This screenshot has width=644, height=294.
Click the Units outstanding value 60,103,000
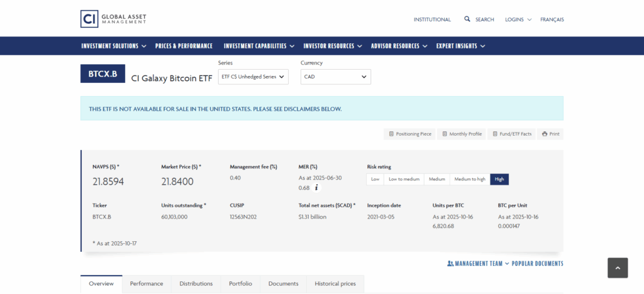click(x=175, y=217)
